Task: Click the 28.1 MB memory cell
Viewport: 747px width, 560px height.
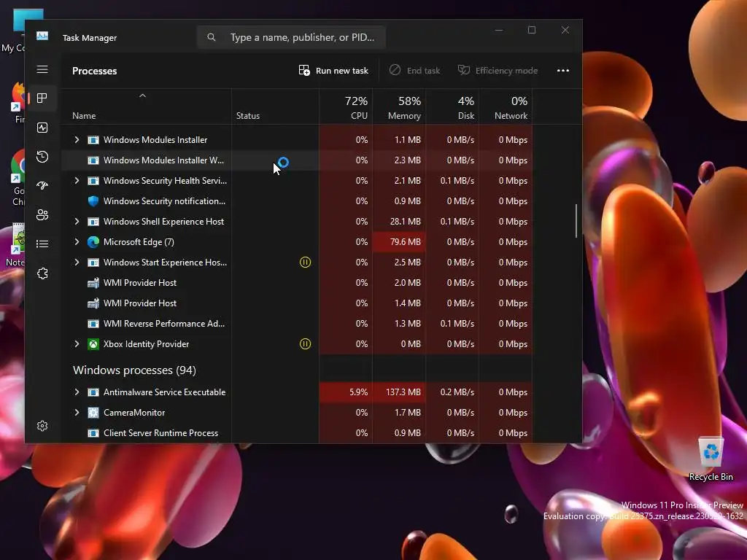Action: (x=399, y=222)
